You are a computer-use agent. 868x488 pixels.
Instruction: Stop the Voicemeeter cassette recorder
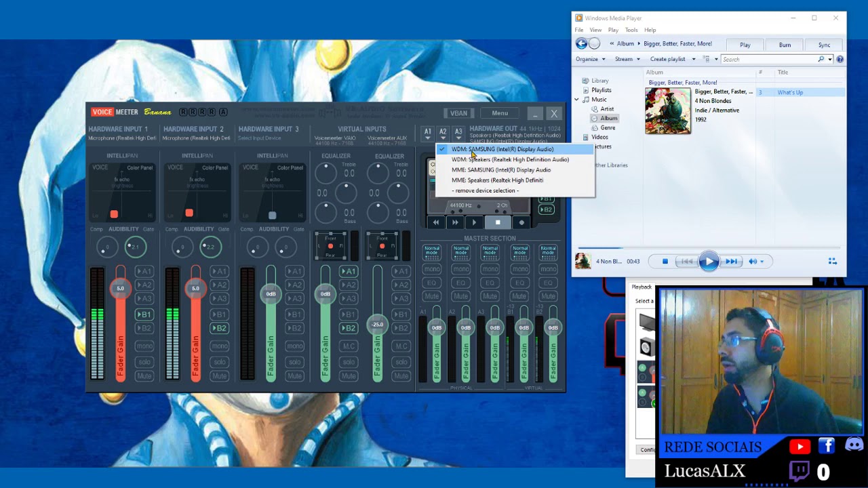coord(498,222)
